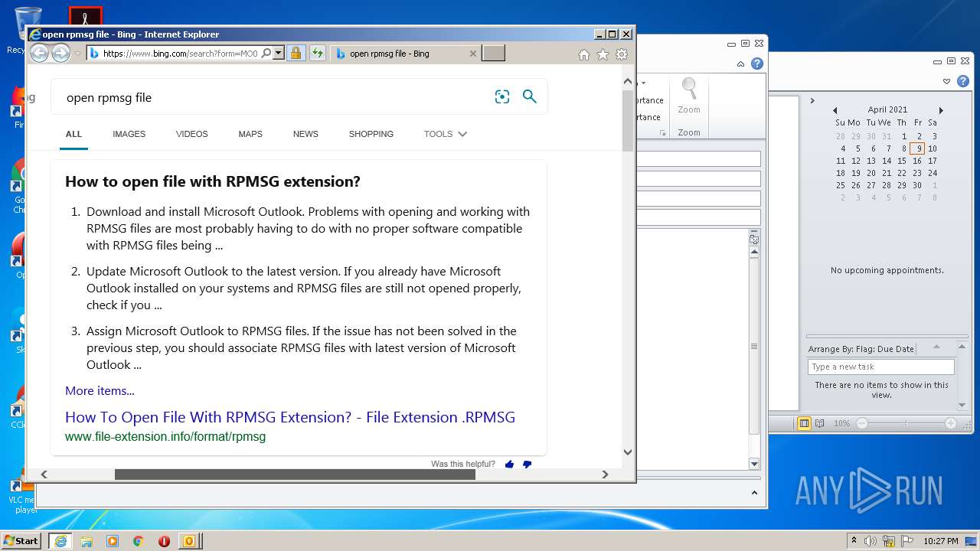Open 'How To Open File With RPMSG Extension?' link
This screenshot has width=980, height=551.
(x=290, y=417)
